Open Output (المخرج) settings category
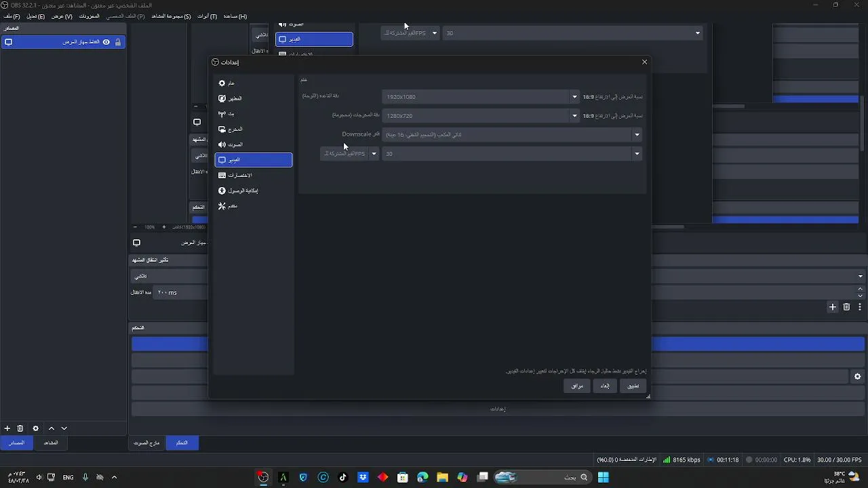 [253, 129]
